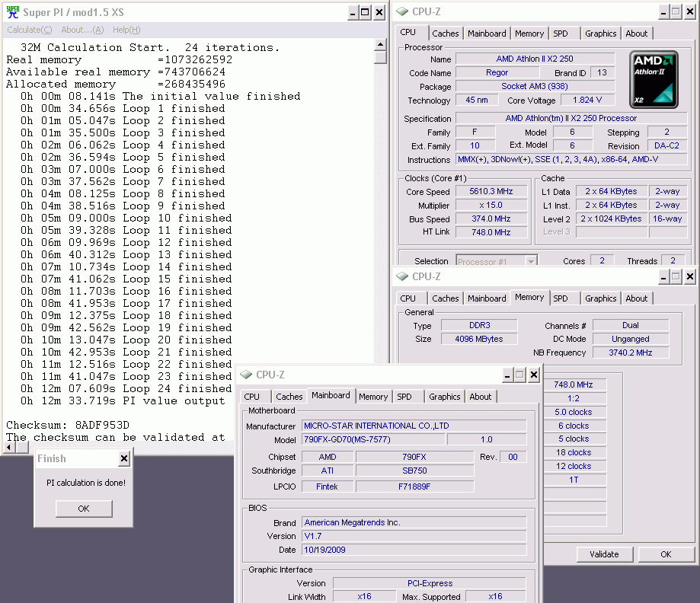Click the CPU-Z icon in the Mainboard window title
The width and height of the screenshot is (700, 603).
246,375
